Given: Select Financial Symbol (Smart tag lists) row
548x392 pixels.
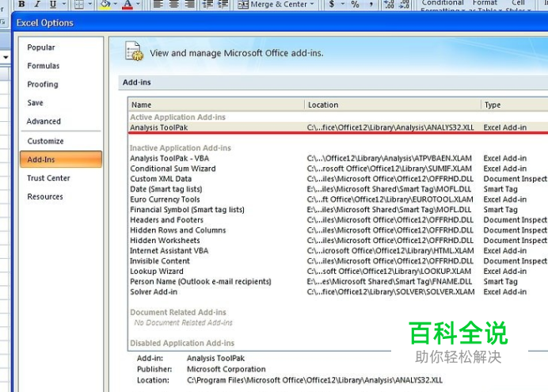Looking at the screenshot, I should point(338,210).
